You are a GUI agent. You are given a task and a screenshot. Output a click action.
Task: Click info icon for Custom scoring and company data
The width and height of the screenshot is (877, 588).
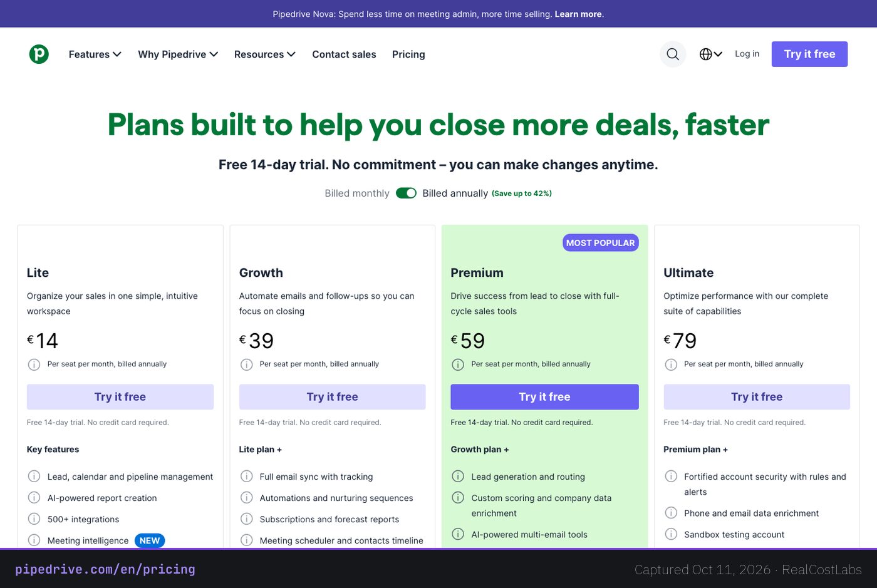[x=458, y=498]
